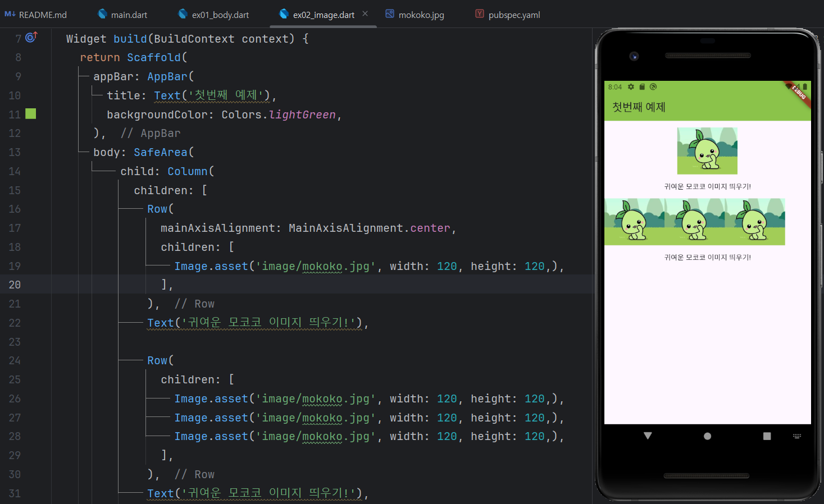Viewport: 824px width, 504px height.
Task: Tap the top centered mokoko image in emulator
Action: tap(707, 151)
